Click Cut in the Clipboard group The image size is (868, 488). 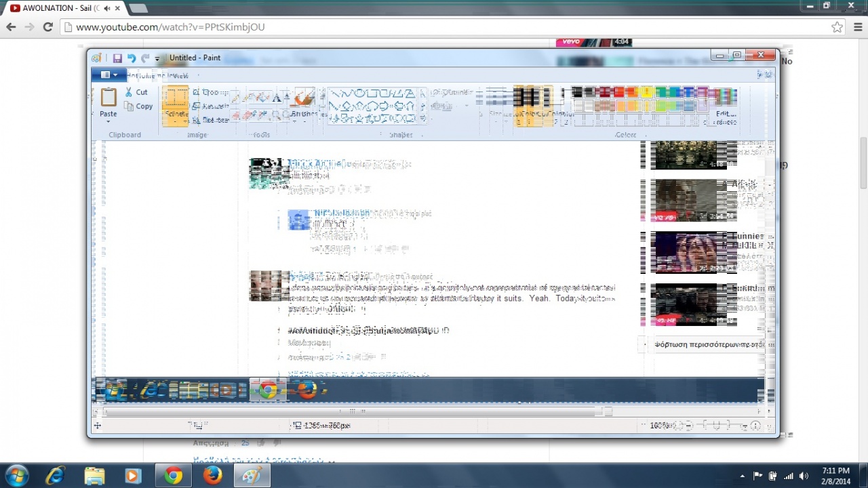click(136, 92)
